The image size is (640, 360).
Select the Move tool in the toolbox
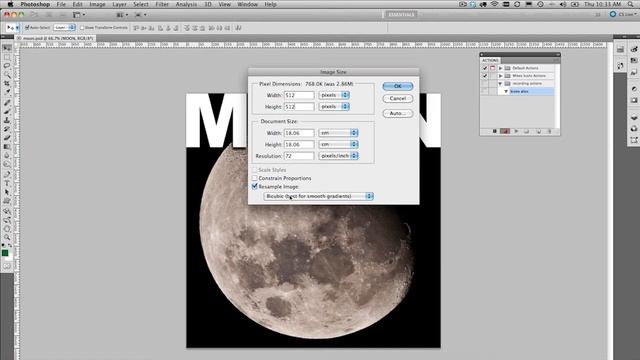pyautogui.click(x=7, y=48)
